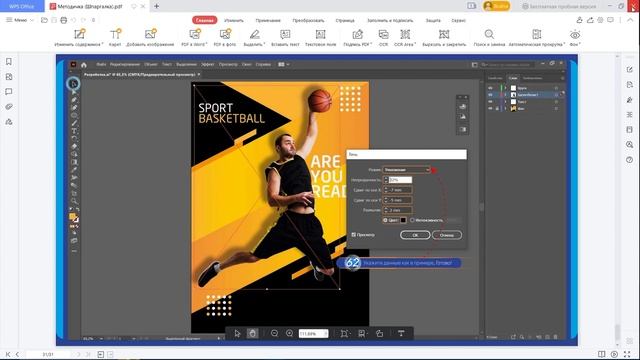
Task: Hide the top layer via its eye icon
Action: click(x=490, y=88)
